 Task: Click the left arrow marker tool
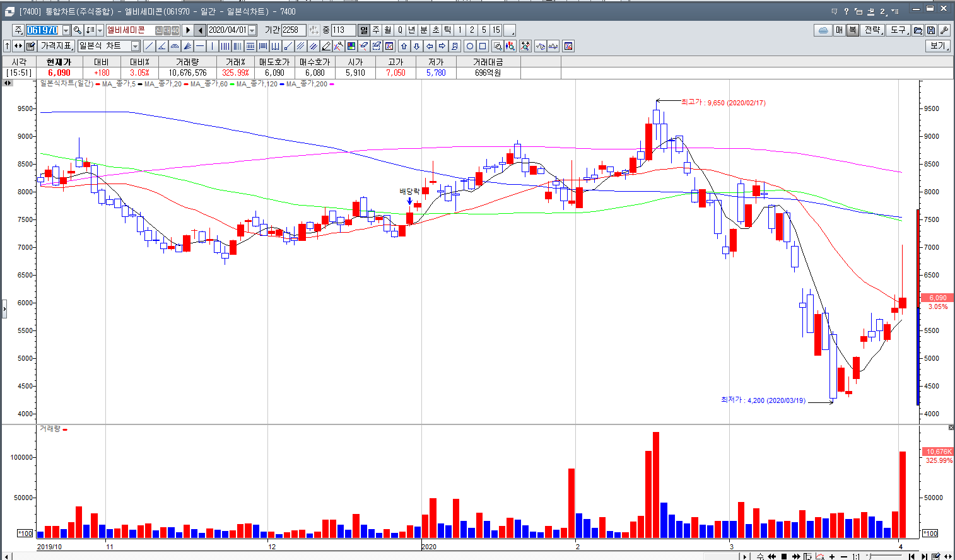(x=430, y=46)
